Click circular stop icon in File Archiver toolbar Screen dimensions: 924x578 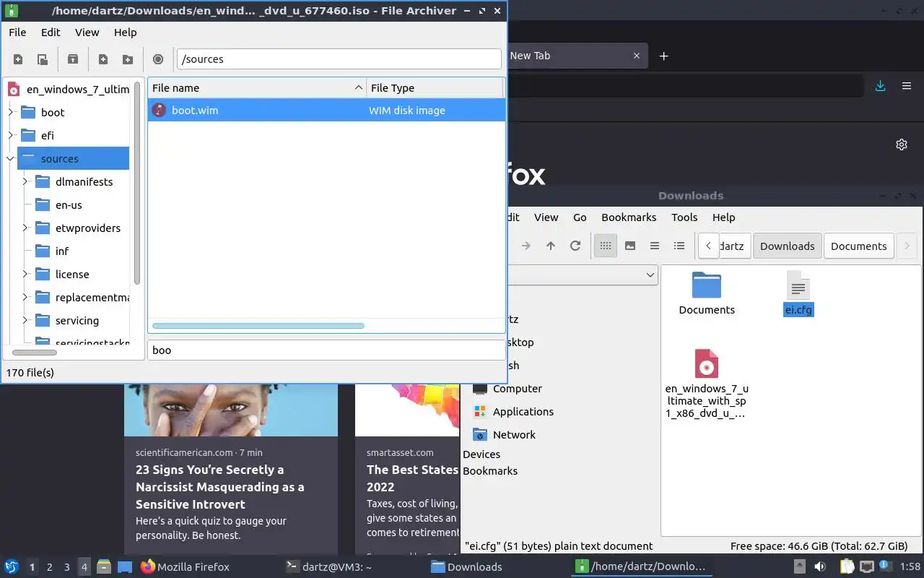point(158,59)
